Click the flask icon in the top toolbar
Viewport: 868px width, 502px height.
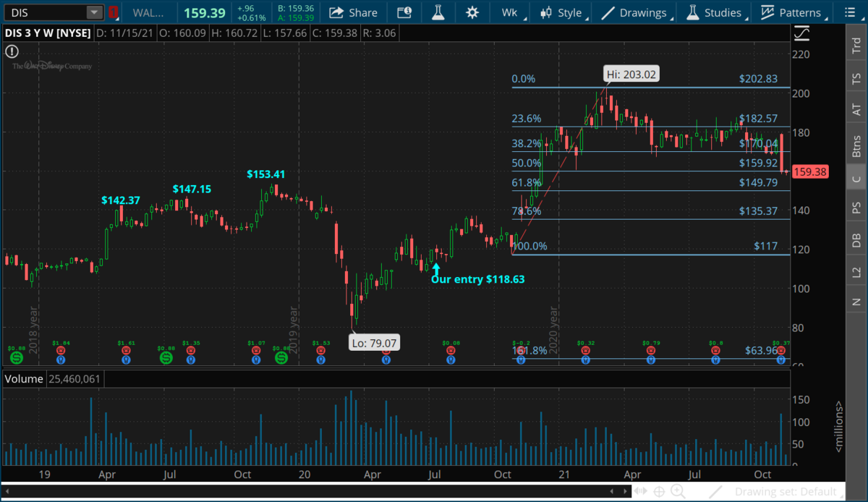click(x=437, y=12)
